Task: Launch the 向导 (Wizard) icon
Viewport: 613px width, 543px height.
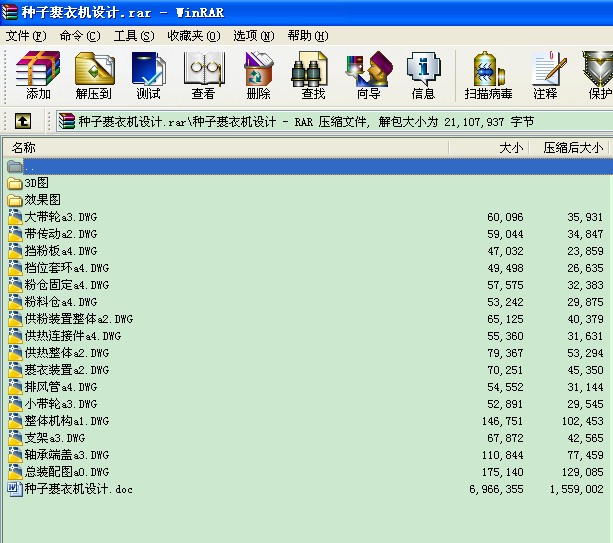Action: (x=369, y=75)
